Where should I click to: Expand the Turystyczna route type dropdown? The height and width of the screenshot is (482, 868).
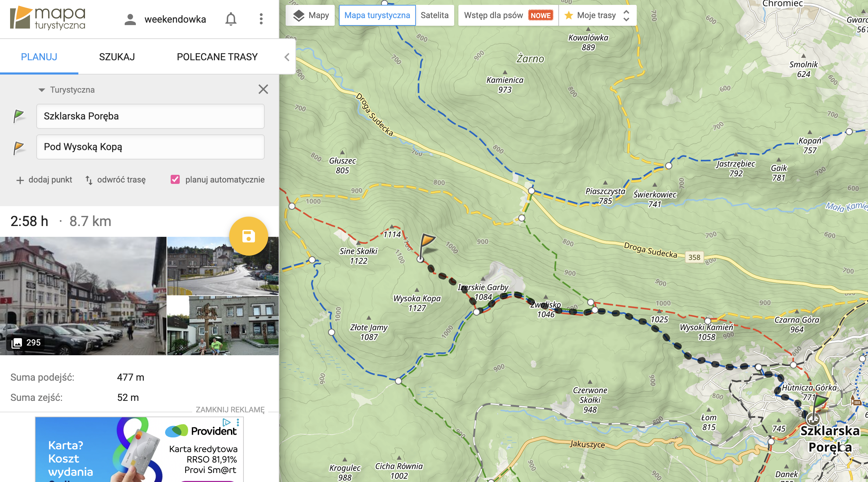click(66, 90)
